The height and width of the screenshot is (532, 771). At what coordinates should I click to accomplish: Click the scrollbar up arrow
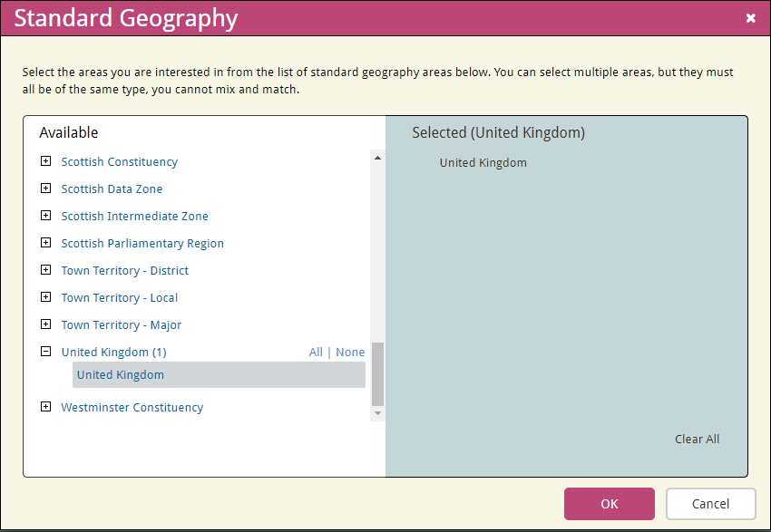pyautogui.click(x=377, y=158)
